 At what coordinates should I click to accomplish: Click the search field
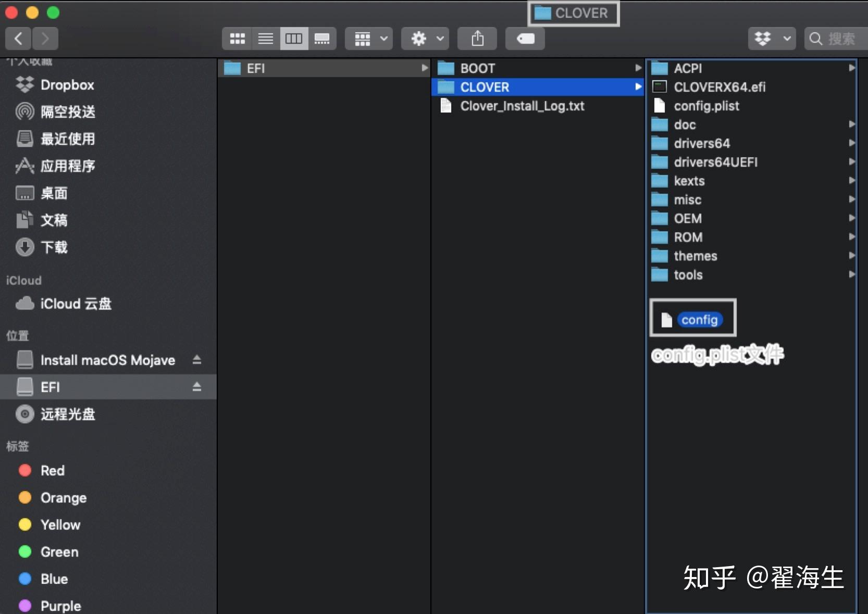click(x=836, y=39)
